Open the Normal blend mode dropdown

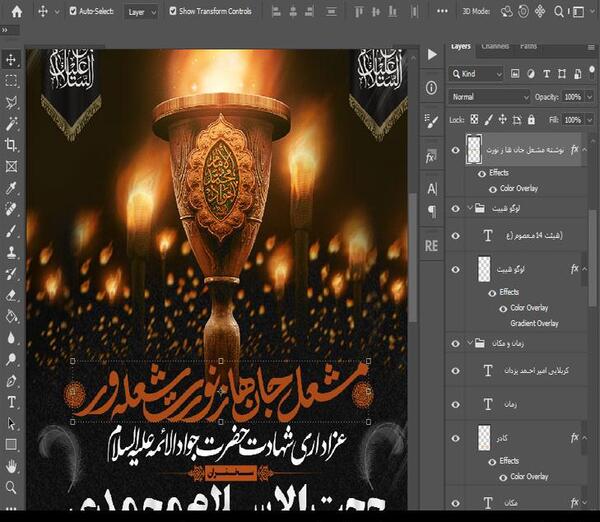coord(489,97)
